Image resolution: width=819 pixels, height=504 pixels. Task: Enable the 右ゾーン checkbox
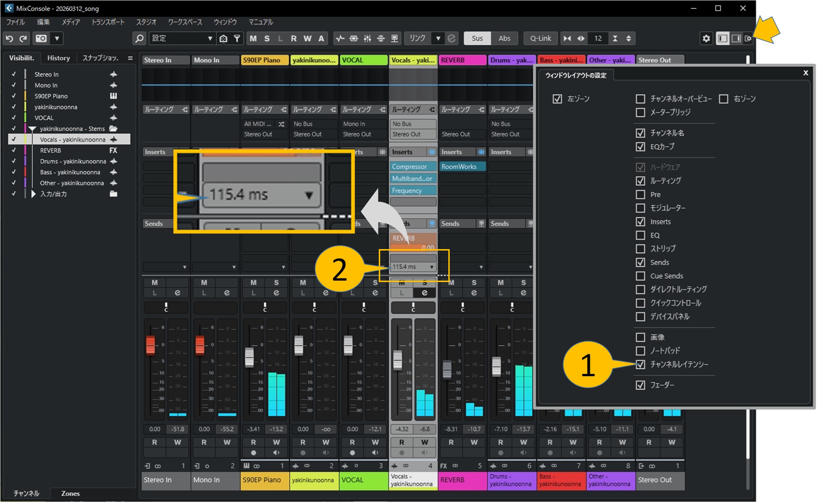tap(724, 99)
